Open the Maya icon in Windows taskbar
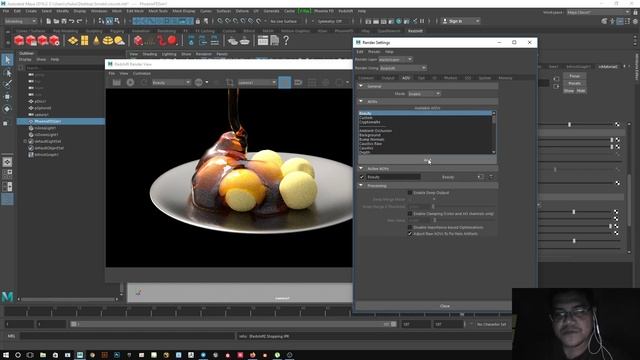640x360 pixels. coord(80,355)
